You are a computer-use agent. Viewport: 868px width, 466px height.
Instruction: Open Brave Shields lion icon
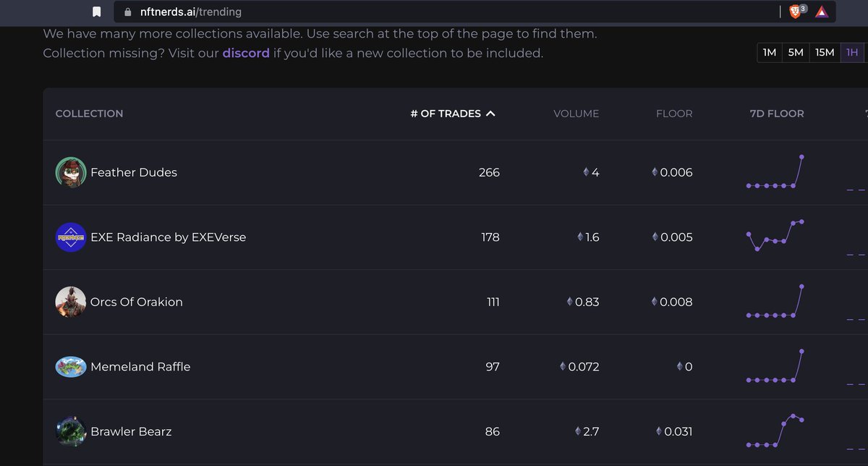point(796,12)
